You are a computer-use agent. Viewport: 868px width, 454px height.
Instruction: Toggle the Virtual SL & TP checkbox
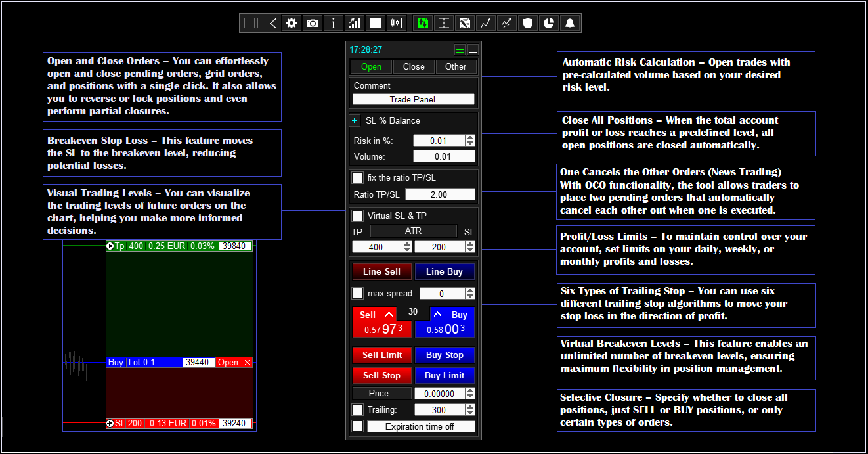(357, 216)
